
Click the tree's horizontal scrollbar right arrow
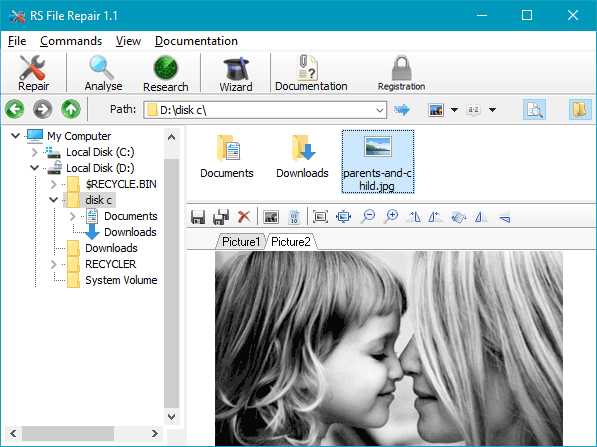[x=155, y=433]
